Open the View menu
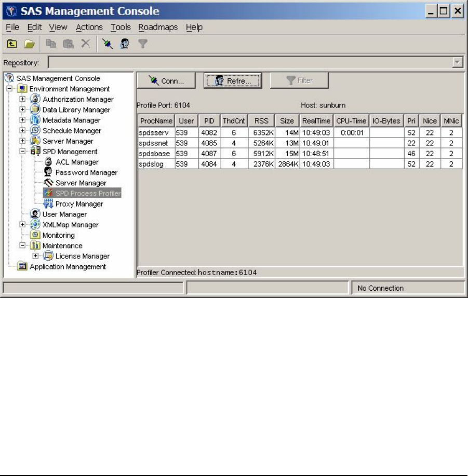468x476 pixels. (x=58, y=27)
